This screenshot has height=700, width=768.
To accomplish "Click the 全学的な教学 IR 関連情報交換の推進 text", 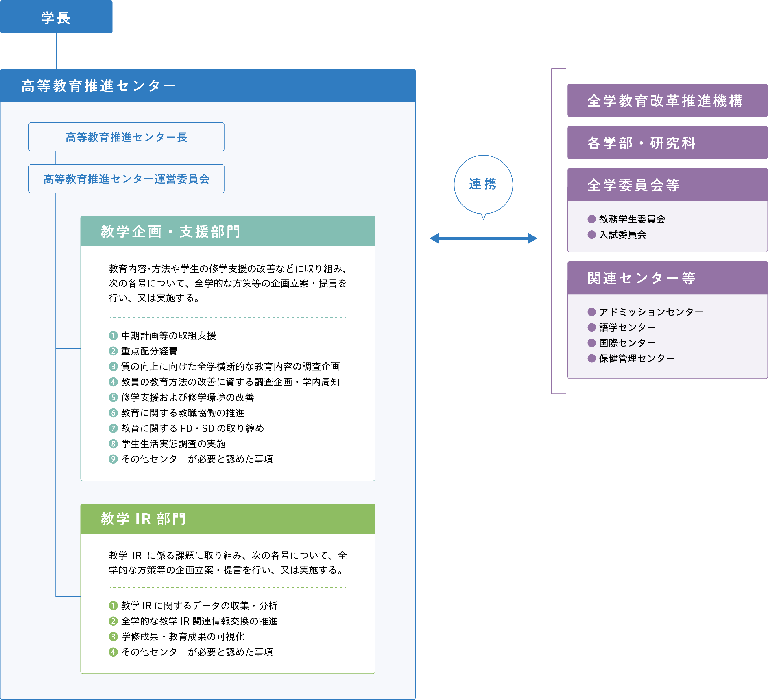I will (x=199, y=621).
